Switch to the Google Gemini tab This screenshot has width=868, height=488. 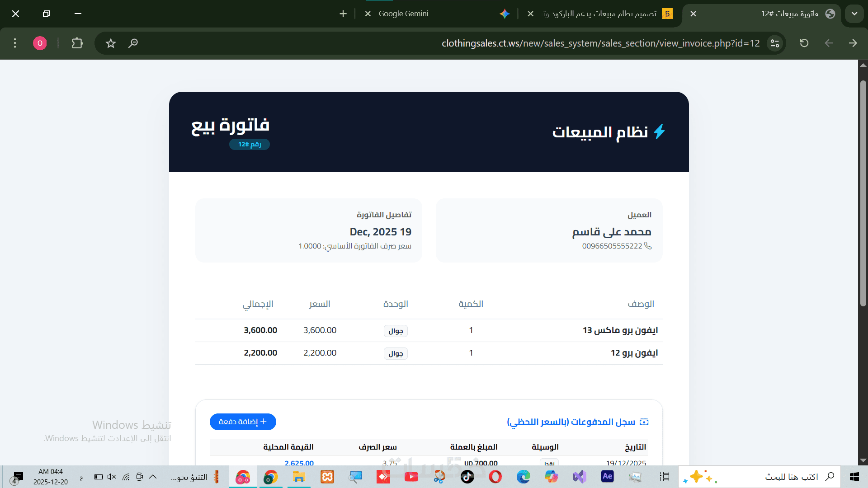pyautogui.click(x=403, y=14)
